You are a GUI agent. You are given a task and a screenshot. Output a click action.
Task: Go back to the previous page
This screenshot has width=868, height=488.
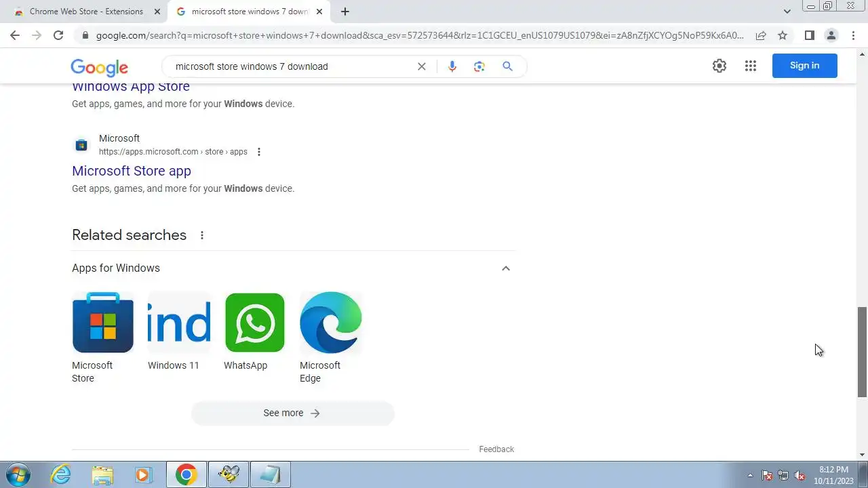[x=15, y=35]
